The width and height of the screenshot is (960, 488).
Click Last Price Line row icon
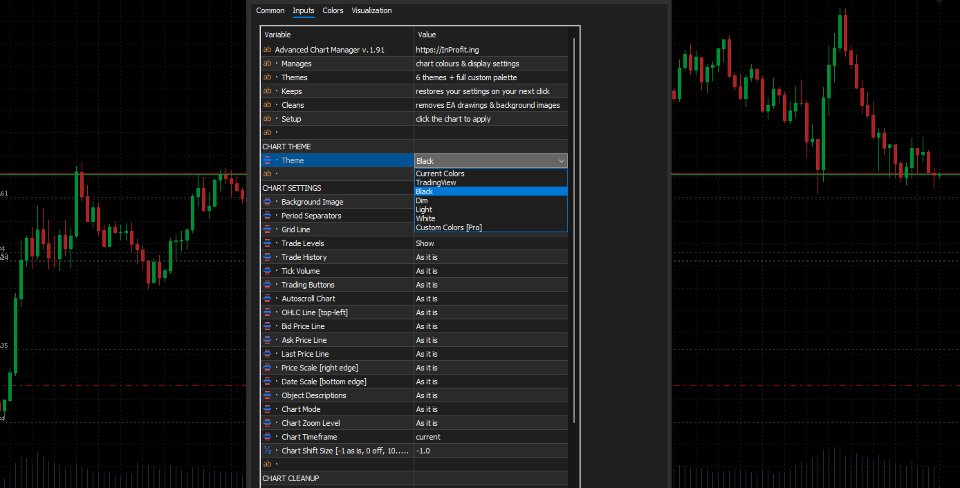tap(267, 354)
